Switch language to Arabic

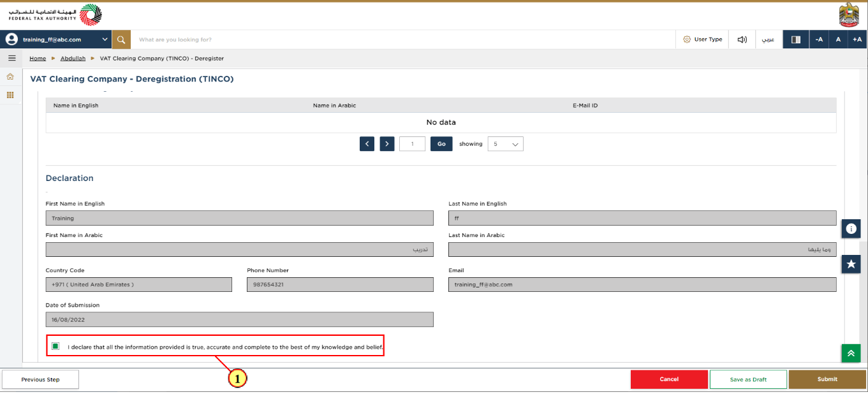769,40
